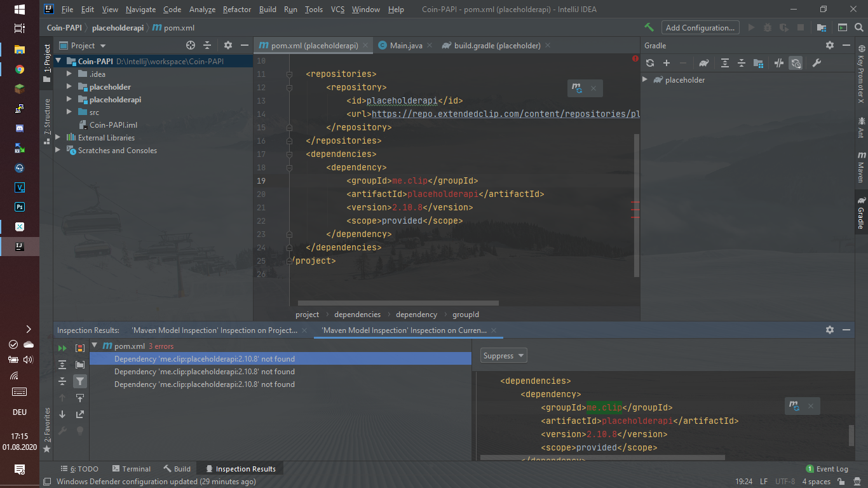Expand all in Gradle panel
868x488 pixels.
click(x=724, y=63)
